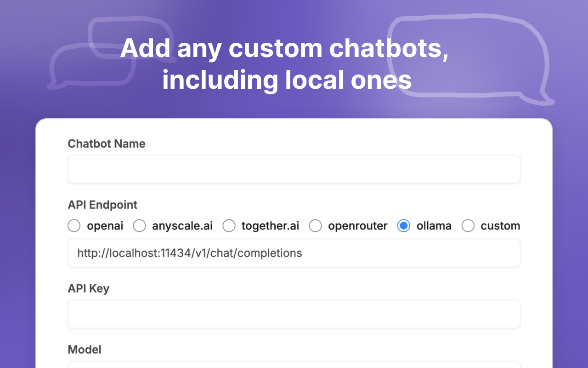
Task: Click the openai label text
Action: [105, 226]
